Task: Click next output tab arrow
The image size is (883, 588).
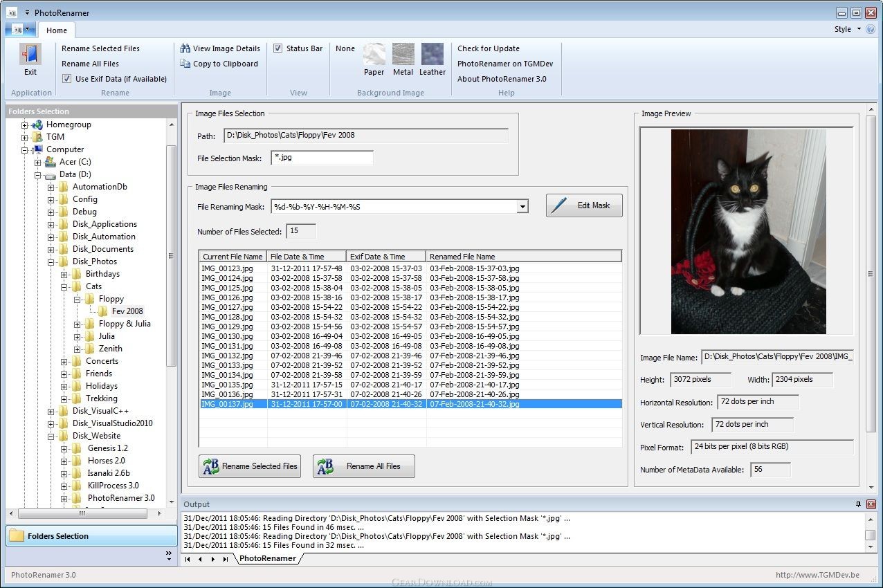Action: (212, 559)
